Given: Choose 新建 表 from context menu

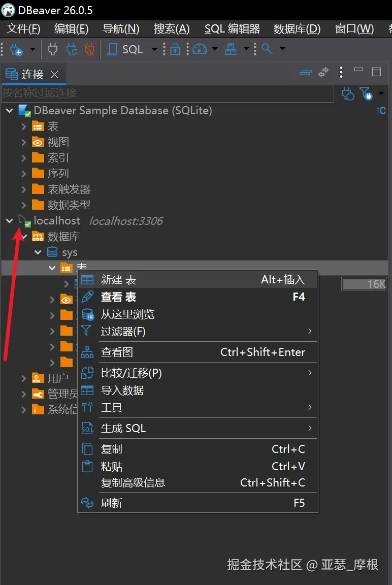Looking at the screenshot, I should point(198,279).
